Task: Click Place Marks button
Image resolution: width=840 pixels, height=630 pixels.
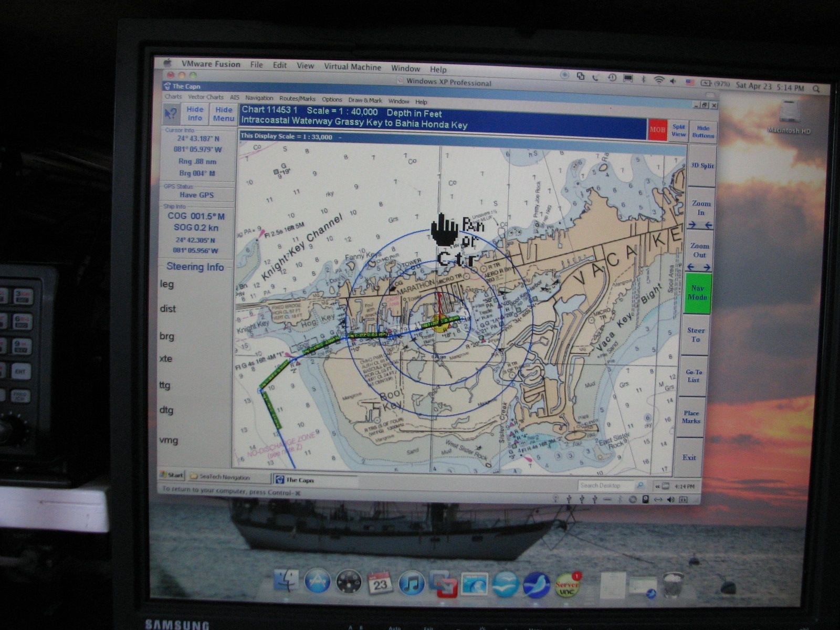Action: [691, 417]
